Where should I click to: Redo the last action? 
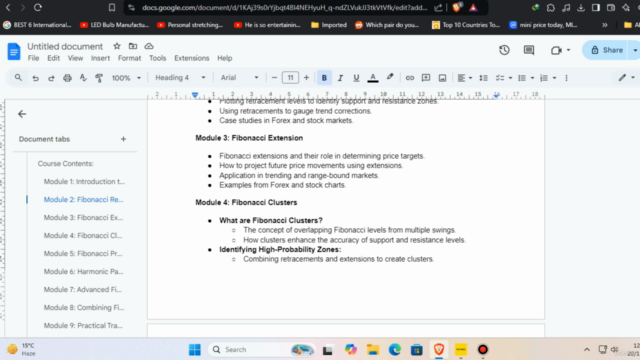point(51,78)
